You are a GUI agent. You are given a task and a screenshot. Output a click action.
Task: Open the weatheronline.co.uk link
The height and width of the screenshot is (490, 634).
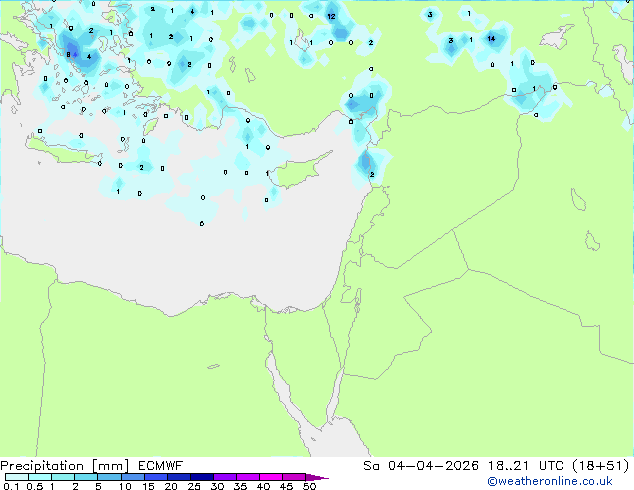(550, 481)
